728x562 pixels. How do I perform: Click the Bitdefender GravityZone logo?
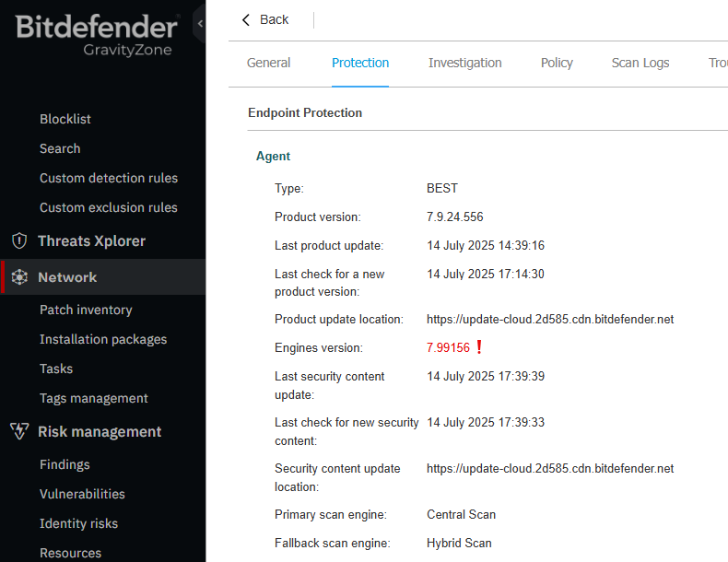point(97,34)
